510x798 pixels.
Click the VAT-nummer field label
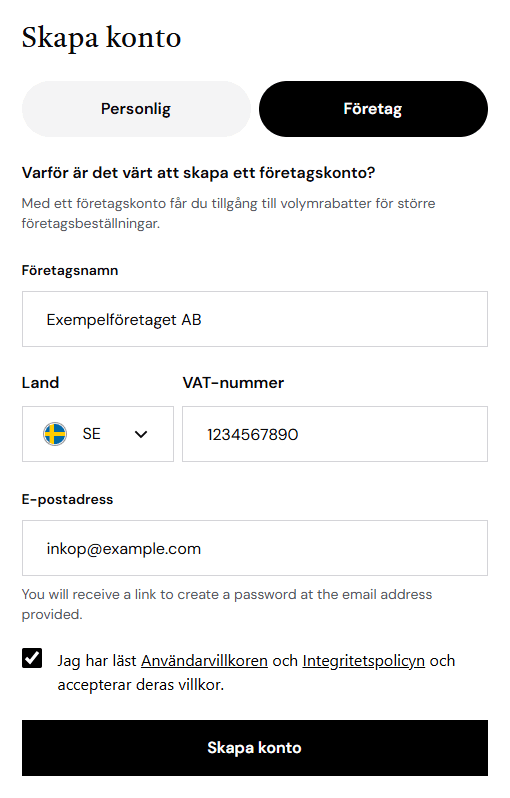tap(233, 383)
